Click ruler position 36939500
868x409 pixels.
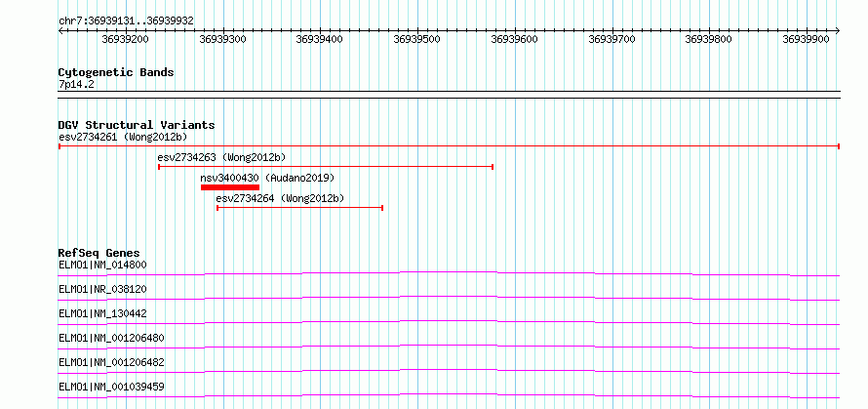(x=417, y=39)
